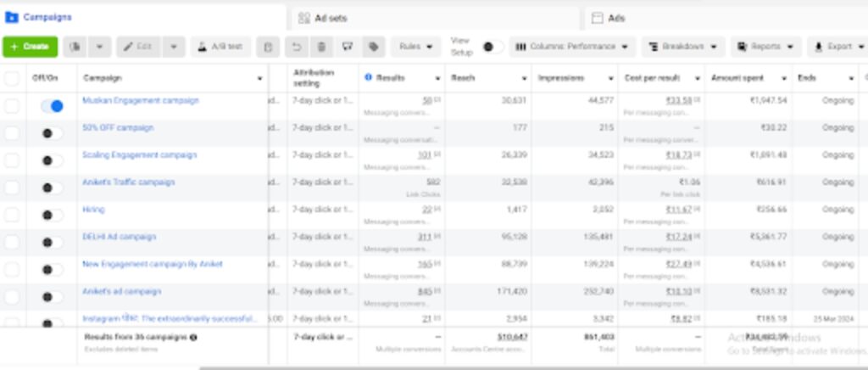Click the Breakdown icon
This screenshot has width=868, height=370.
pos(654,47)
